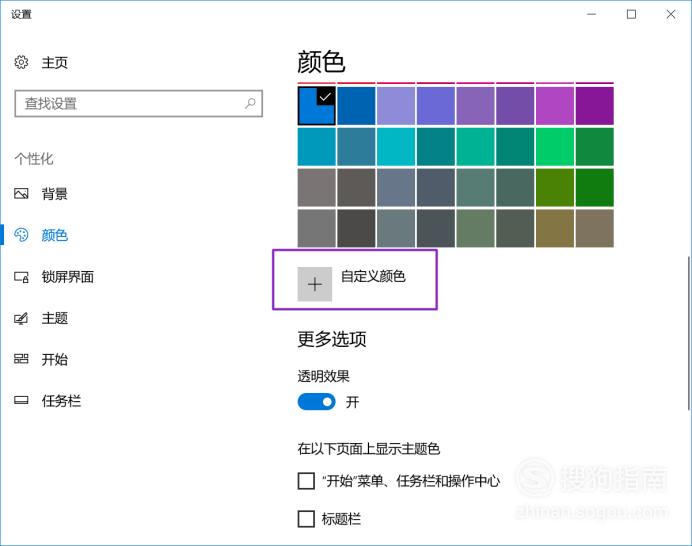The height and width of the screenshot is (546, 692).
Task: Open the 主页 link
Action: point(55,62)
